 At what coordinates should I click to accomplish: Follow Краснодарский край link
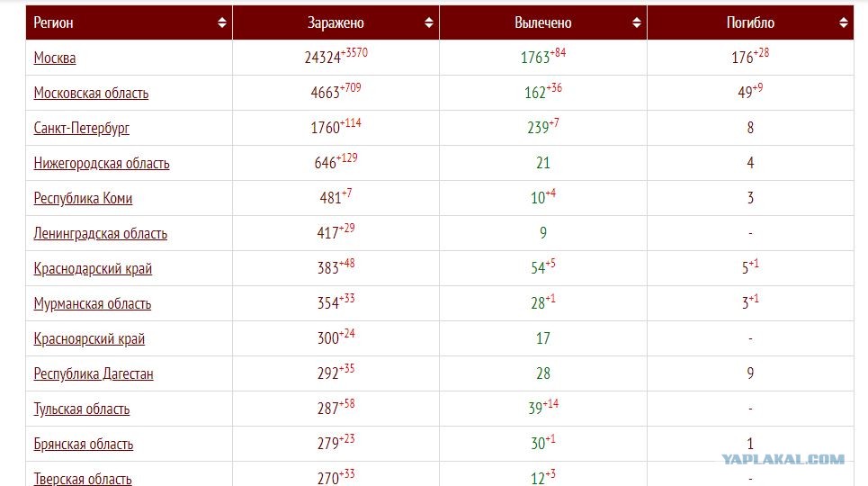[93, 269]
